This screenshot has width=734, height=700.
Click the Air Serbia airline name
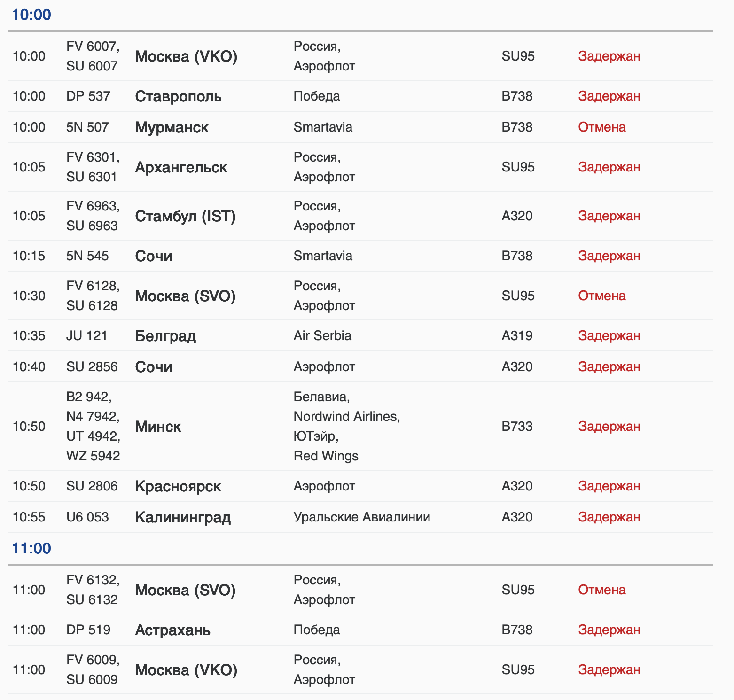(322, 336)
